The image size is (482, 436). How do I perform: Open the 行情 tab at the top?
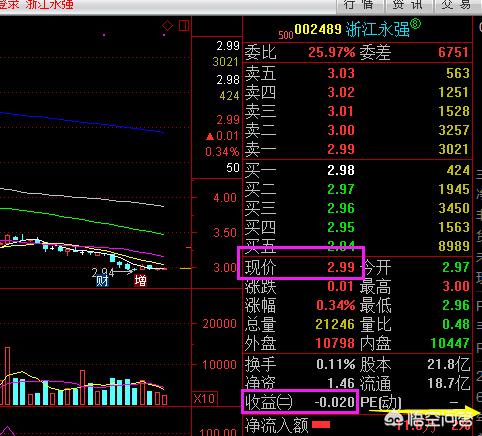click(x=359, y=5)
